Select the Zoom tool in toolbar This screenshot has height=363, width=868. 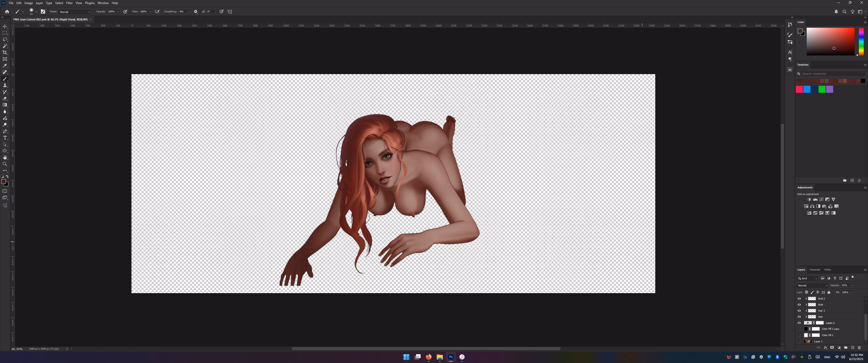[5, 164]
